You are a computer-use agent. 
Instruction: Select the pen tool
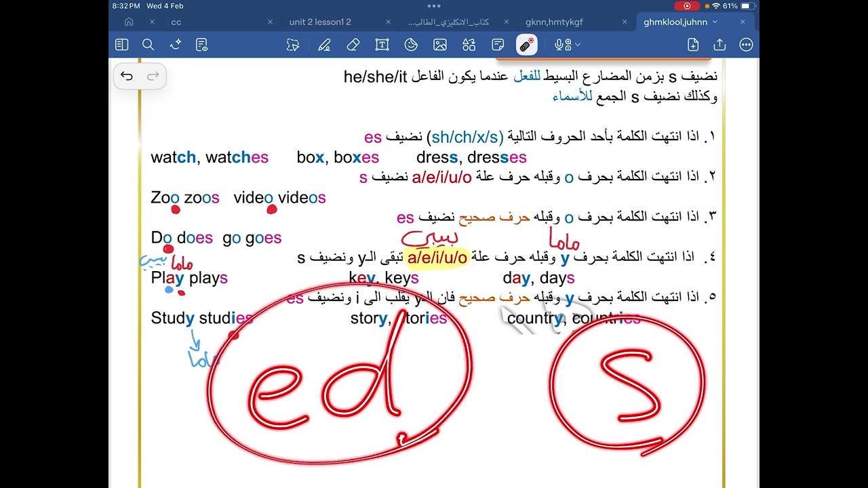pos(324,45)
